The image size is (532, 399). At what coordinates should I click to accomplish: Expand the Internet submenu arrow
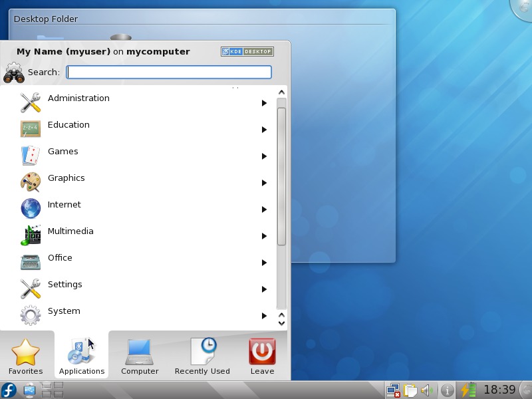pyautogui.click(x=264, y=209)
